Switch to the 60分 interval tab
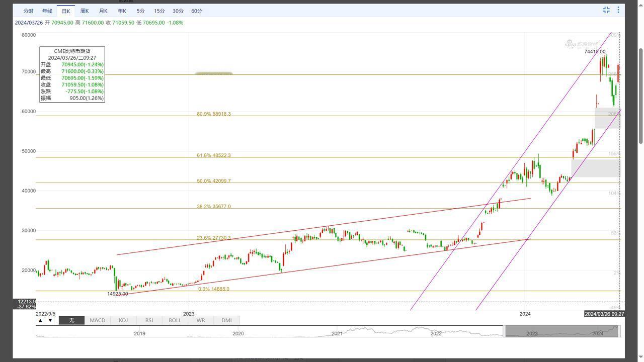This screenshot has width=644, height=362. coord(197,11)
